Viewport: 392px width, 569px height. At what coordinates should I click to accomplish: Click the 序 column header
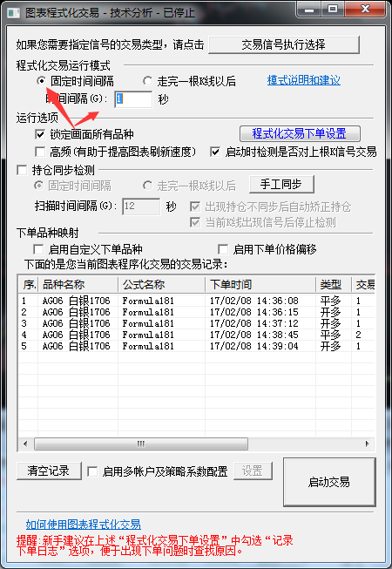click(x=28, y=285)
